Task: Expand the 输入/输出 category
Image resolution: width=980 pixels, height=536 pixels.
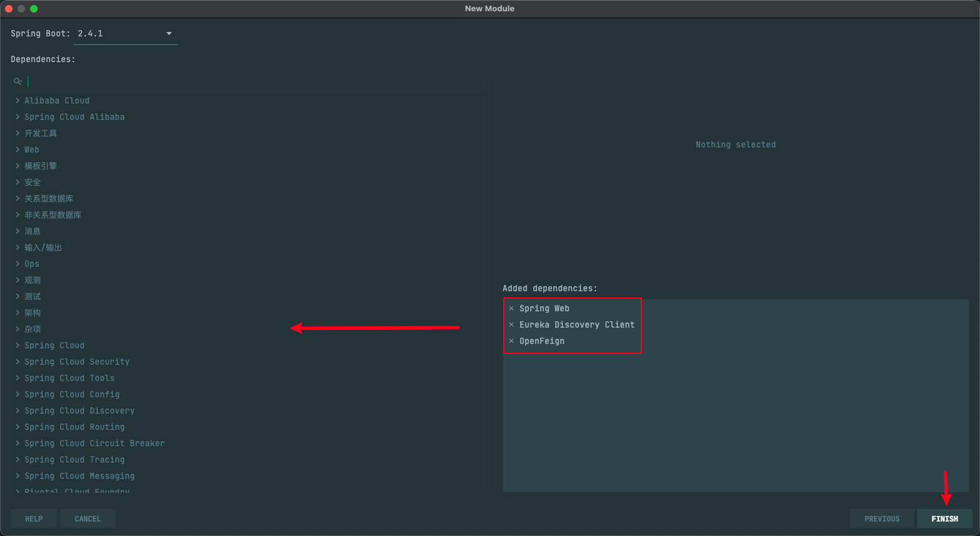Action: click(x=18, y=247)
